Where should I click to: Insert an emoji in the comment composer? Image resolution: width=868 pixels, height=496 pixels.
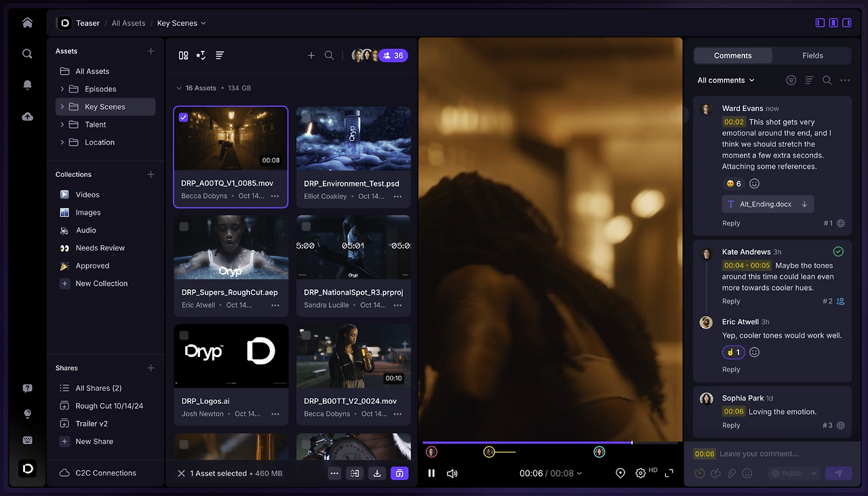click(747, 474)
